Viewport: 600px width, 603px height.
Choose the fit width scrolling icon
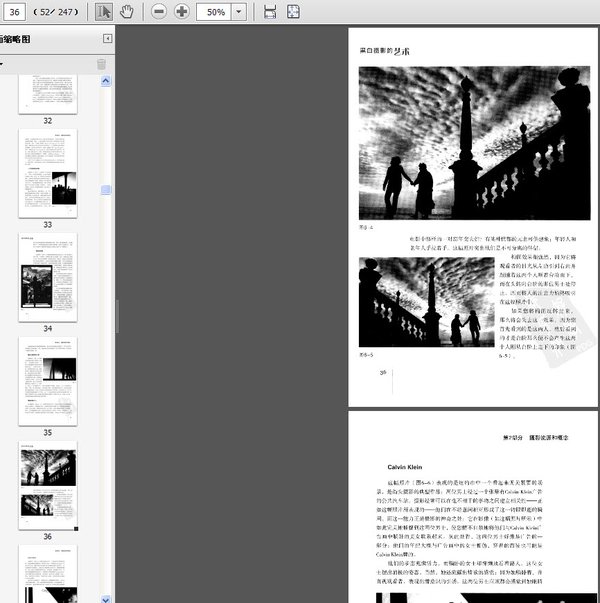[270, 12]
